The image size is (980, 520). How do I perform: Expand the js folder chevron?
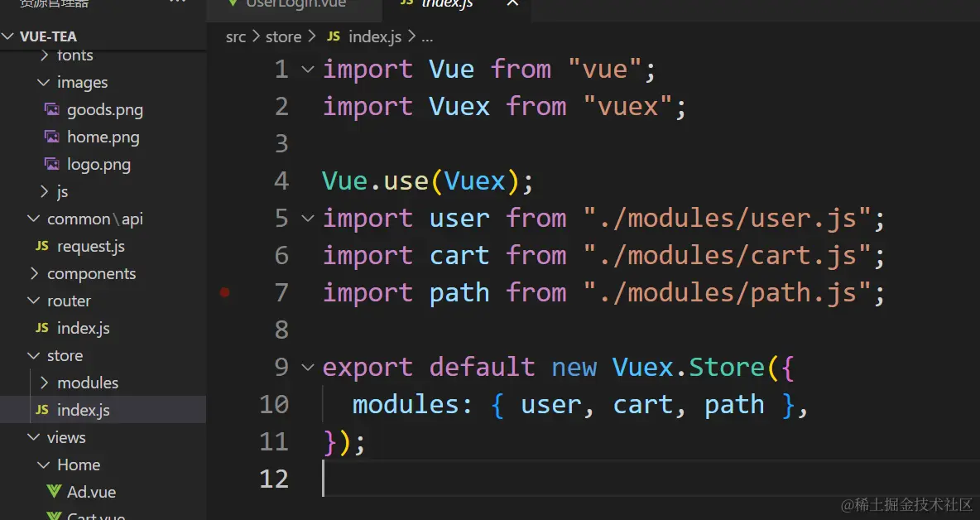click(x=43, y=191)
